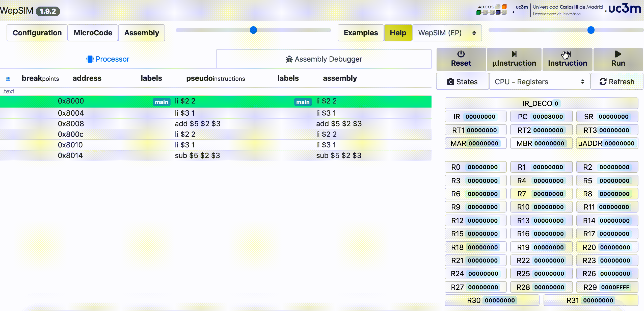Click the PC register value 00008000
644x311 pixels.
tap(548, 117)
